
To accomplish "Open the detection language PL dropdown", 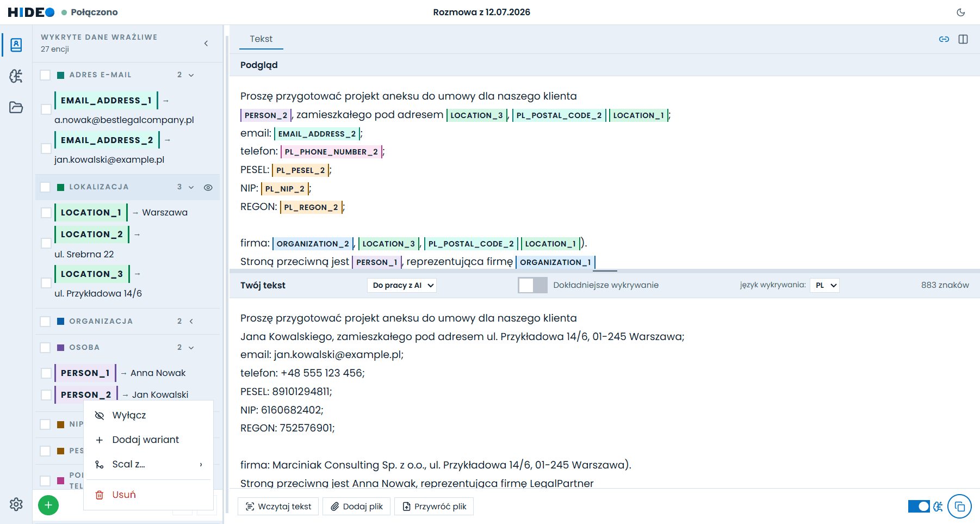I will [x=824, y=285].
